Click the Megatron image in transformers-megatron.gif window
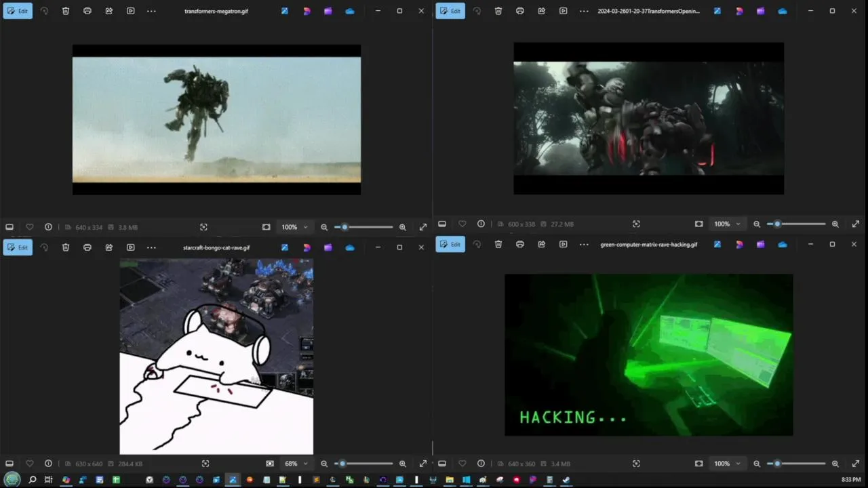This screenshot has height=488, width=868. [x=216, y=120]
